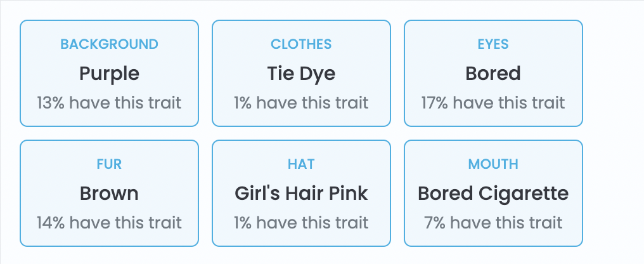This screenshot has height=264, width=644.
Task: Click the Brown trait value text
Action: 109,194
